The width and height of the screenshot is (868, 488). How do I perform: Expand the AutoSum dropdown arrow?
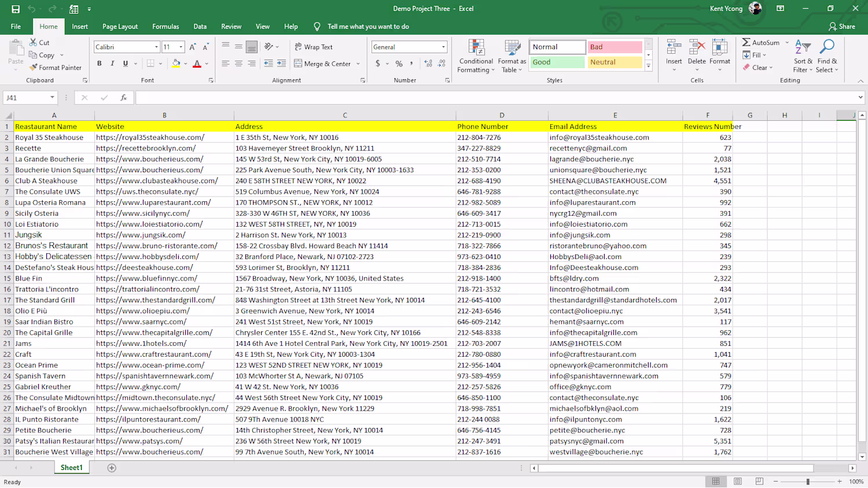(x=787, y=43)
